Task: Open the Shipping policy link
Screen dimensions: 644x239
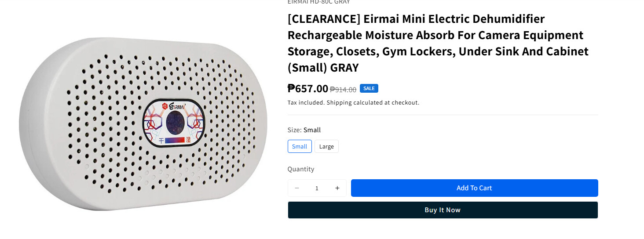Action: tap(339, 103)
